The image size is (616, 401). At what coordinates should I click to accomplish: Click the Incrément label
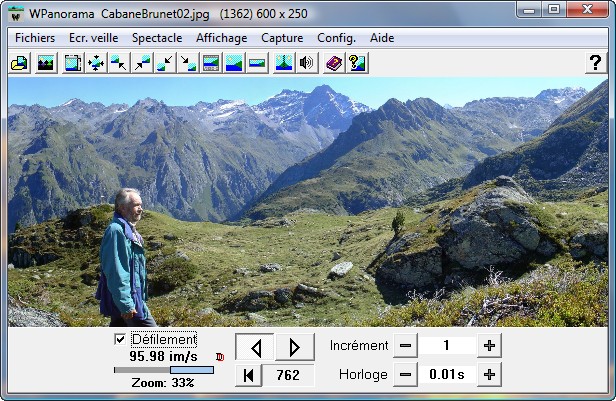click(359, 346)
